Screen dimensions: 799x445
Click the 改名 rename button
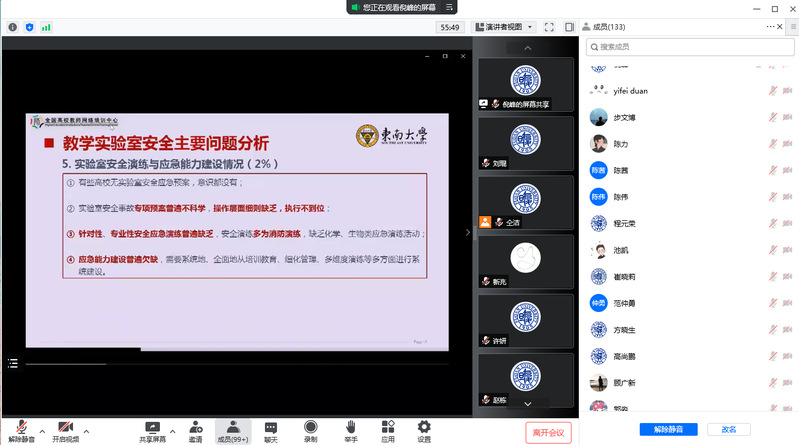click(728, 429)
